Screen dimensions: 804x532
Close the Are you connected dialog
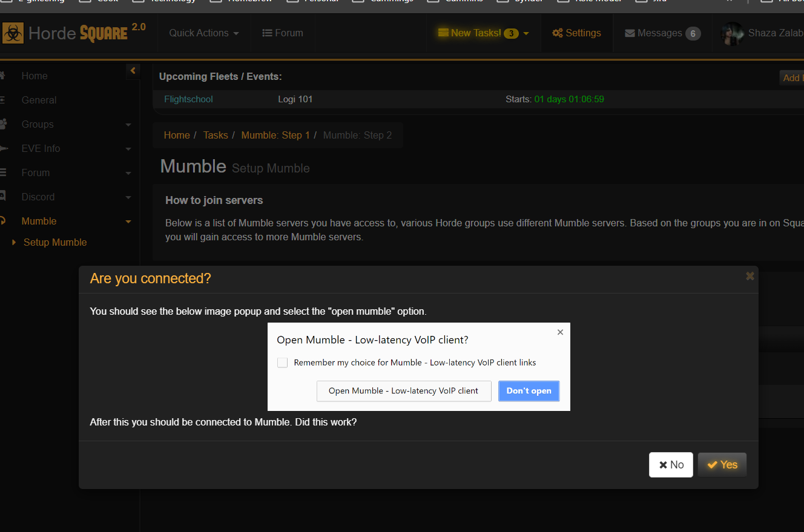750,276
